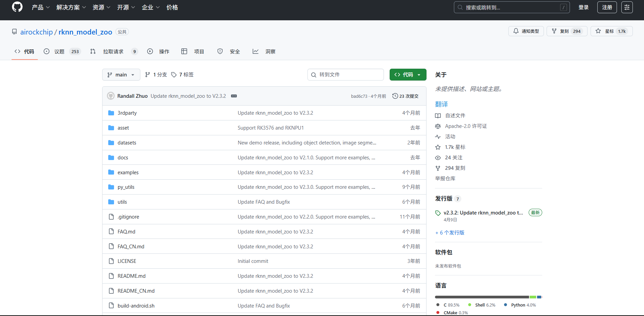
Task: Click the Translate link in About
Action: coord(441,104)
